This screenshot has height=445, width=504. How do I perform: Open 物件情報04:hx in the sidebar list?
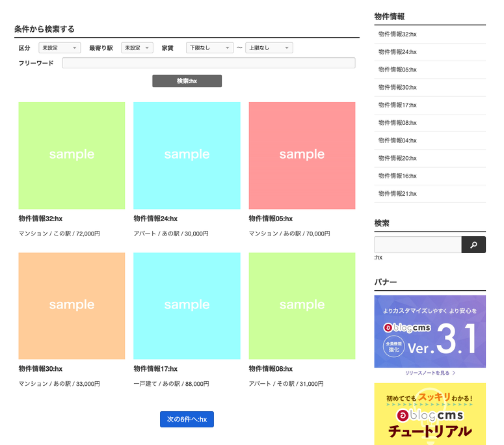click(x=397, y=141)
